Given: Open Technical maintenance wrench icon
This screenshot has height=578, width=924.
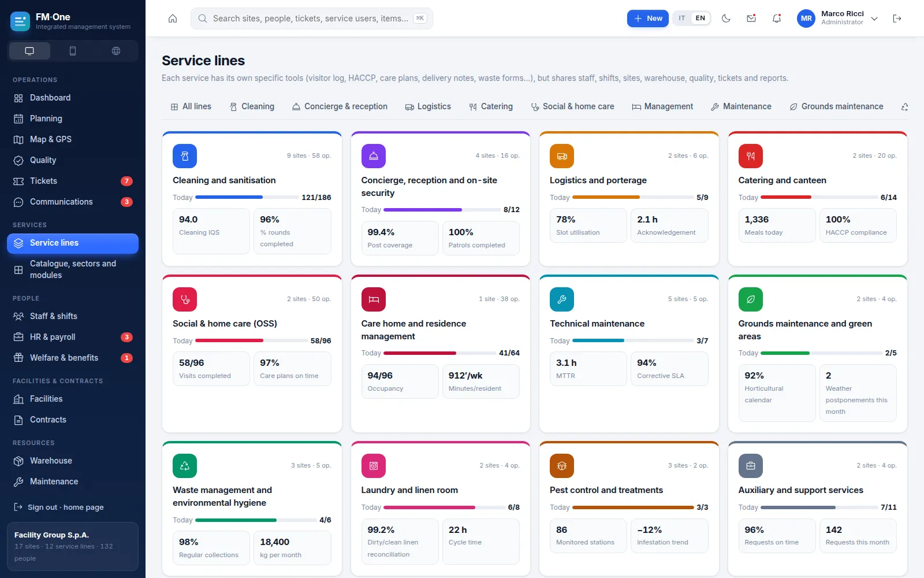Looking at the screenshot, I should pos(562,299).
